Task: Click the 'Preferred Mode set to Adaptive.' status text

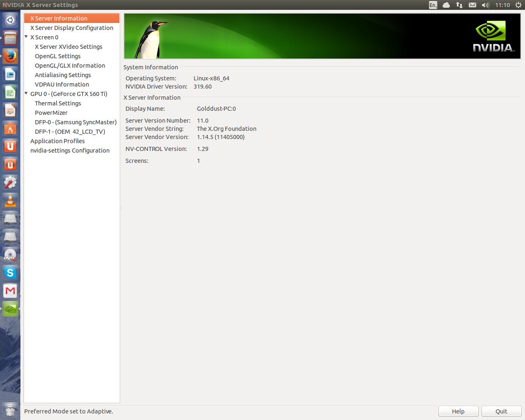Action: coord(68,411)
